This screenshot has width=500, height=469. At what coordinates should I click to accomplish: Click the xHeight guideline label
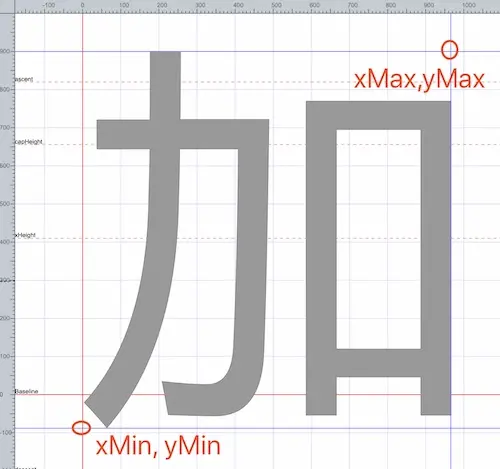pyautogui.click(x=25, y=235)
